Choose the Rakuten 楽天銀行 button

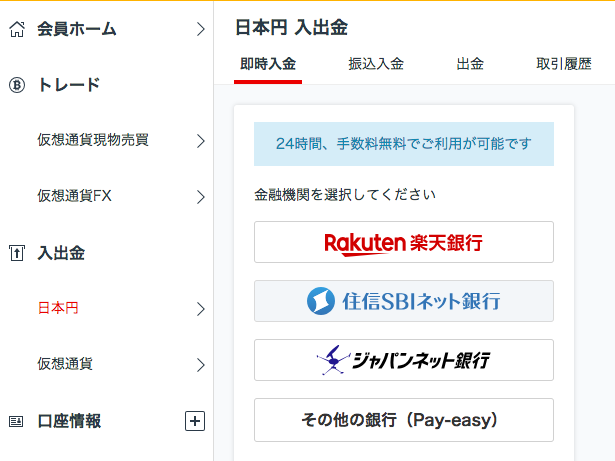(x=404, y=242)
